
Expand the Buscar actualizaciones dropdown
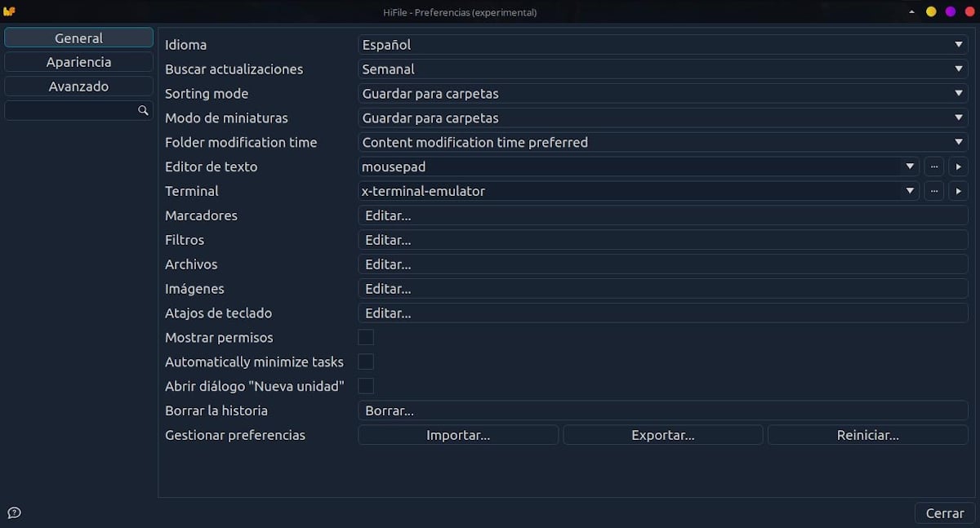pos(662,69)
